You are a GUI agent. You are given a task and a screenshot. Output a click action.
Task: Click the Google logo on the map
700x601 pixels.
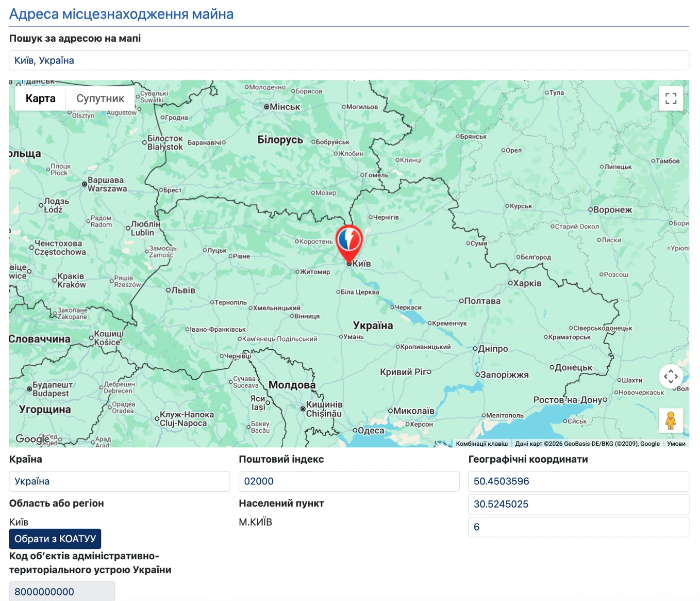point(32,439)
